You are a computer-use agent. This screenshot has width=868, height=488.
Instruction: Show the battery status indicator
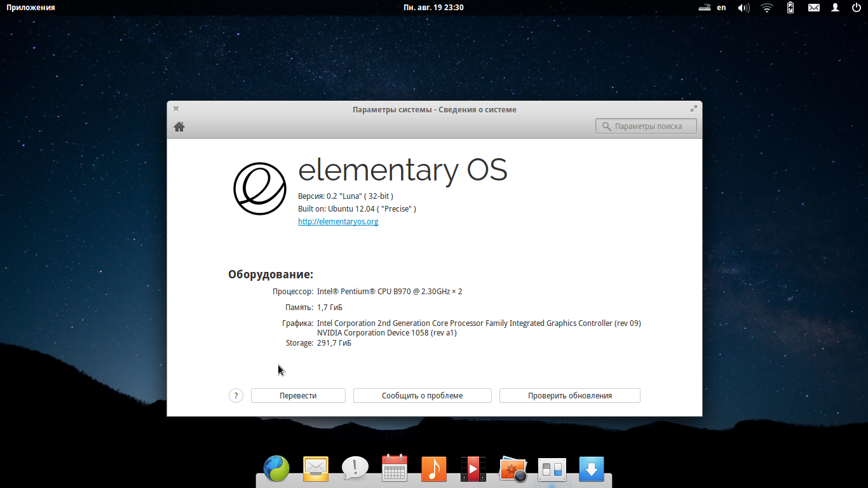tap(790, 8)
